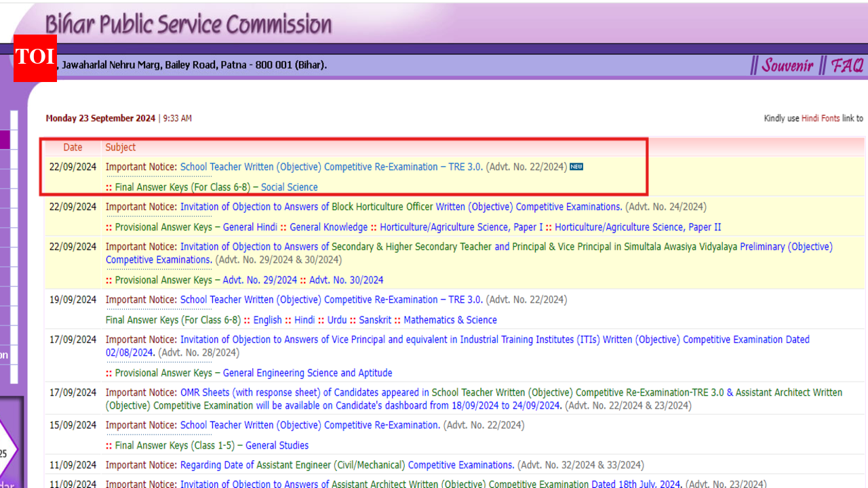Open Horticulture/Agriculture Science, Paper I key
868x488 pixels.
coord(461,227)
